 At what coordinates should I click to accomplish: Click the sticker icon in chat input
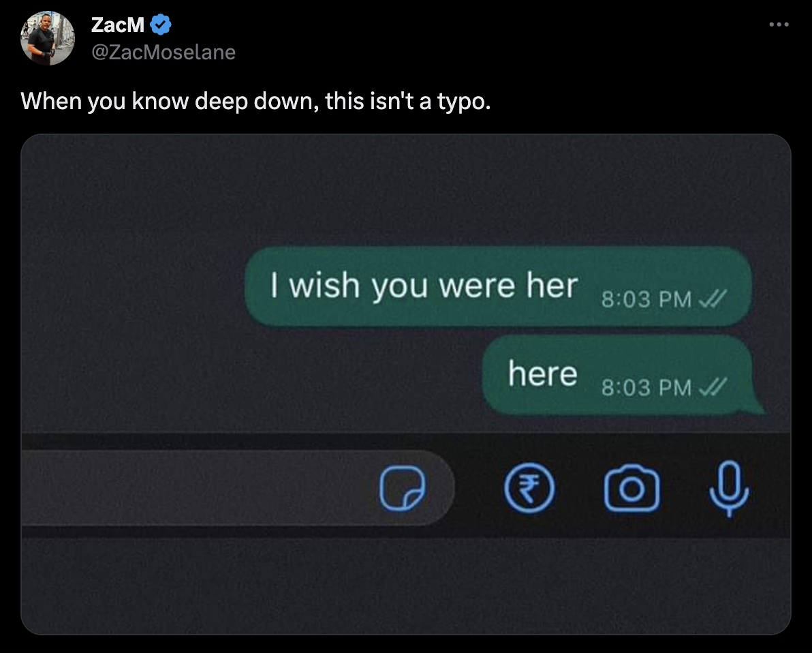coord(403,488)
